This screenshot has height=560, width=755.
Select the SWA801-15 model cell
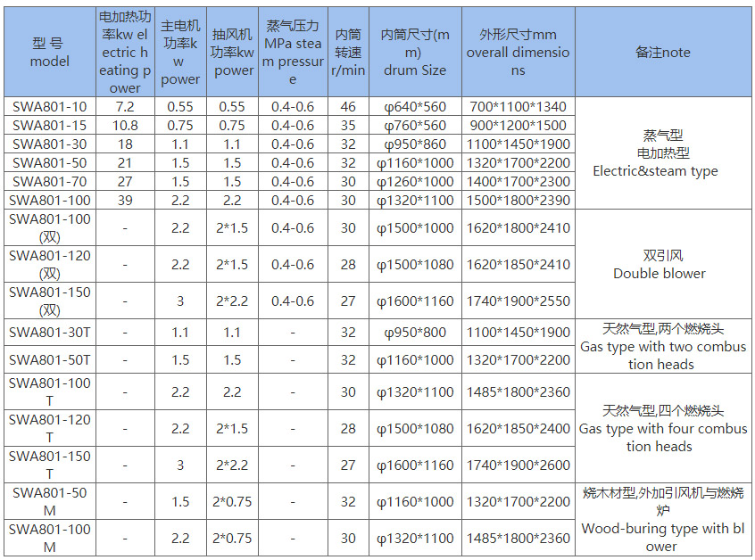point(49,126)
